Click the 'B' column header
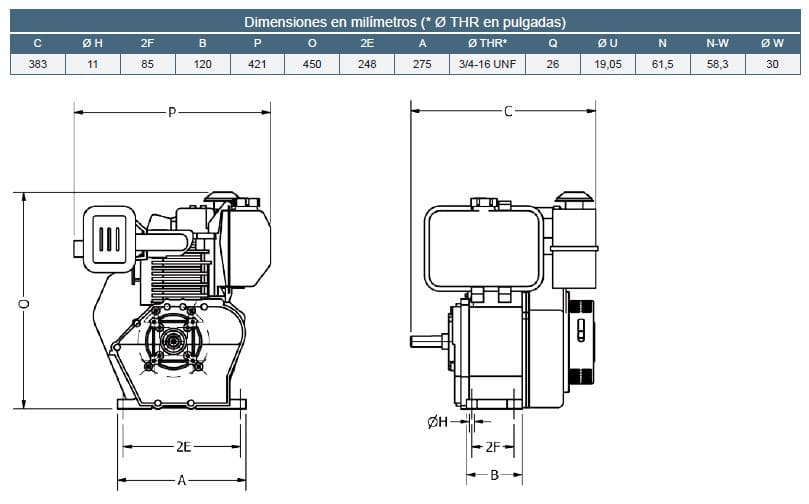Image resolution: width=809 pixels, height=504 pixels. (203, 43)
